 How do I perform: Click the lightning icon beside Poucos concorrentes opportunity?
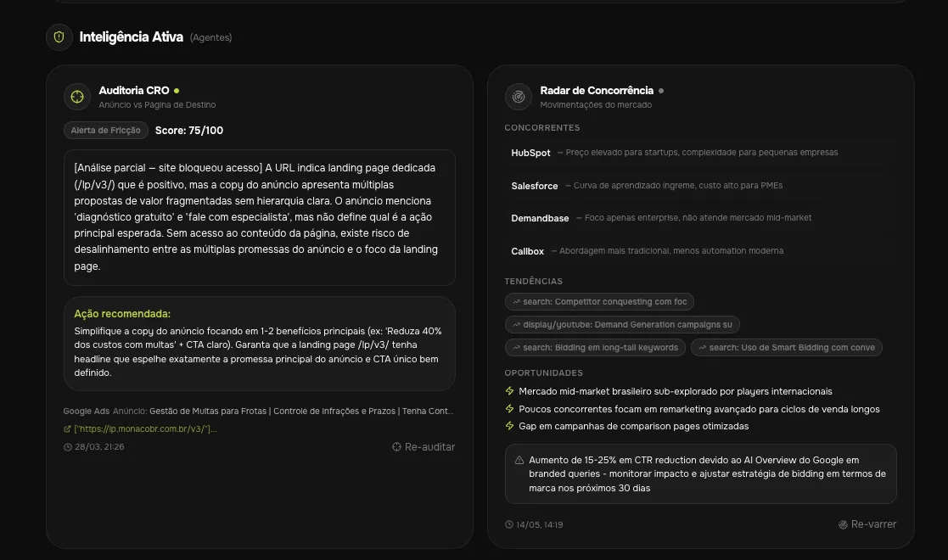[x=509, y=409]
